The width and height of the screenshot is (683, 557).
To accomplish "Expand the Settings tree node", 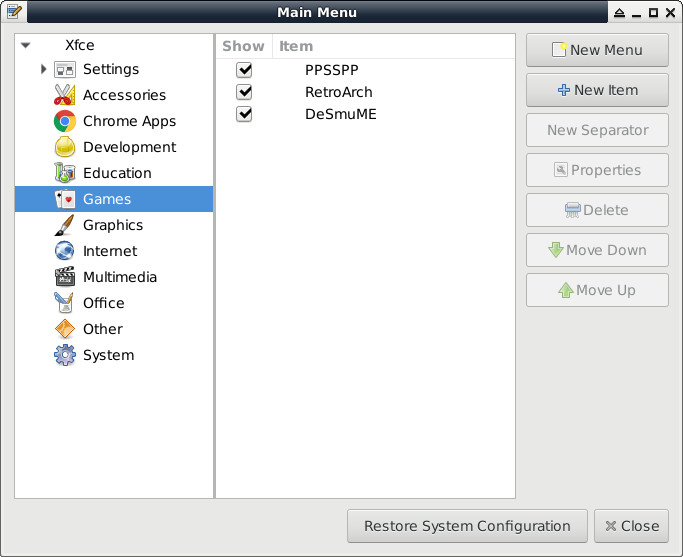I will pyautogui.click(x=43, y=69).
